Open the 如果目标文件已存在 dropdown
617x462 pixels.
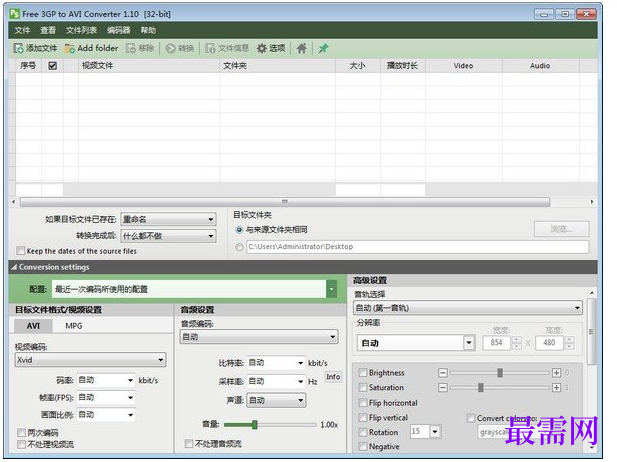[x=168, y=219]
